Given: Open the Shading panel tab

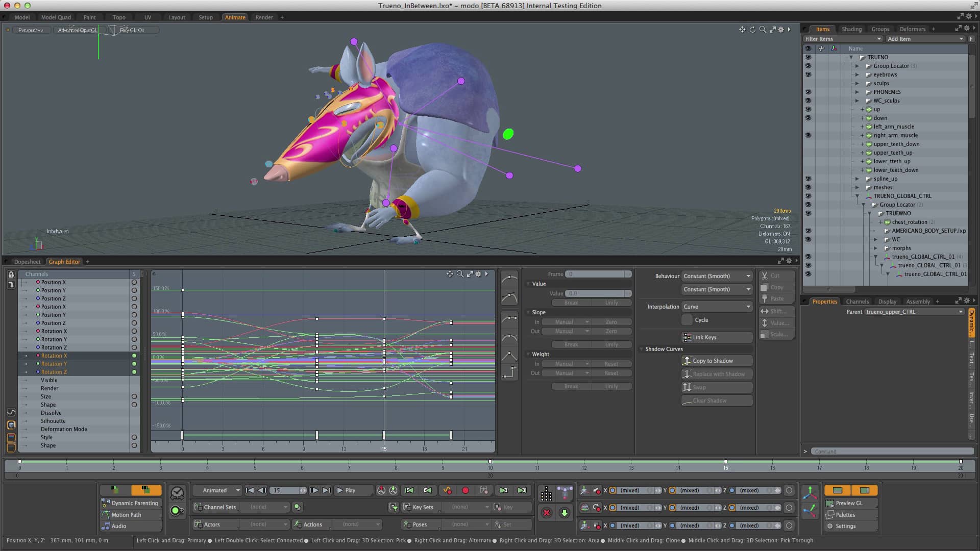Looking at the screenshot, I should [x=851, y=29].
